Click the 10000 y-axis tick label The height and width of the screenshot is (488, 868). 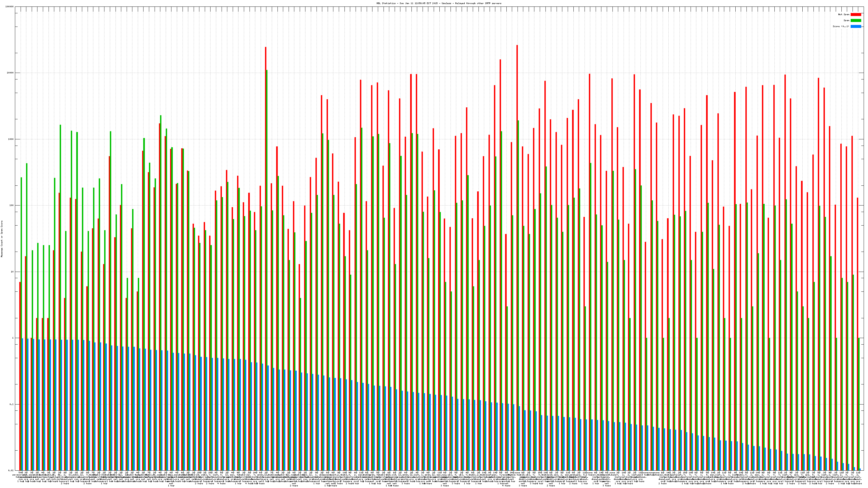coord(11,73)
